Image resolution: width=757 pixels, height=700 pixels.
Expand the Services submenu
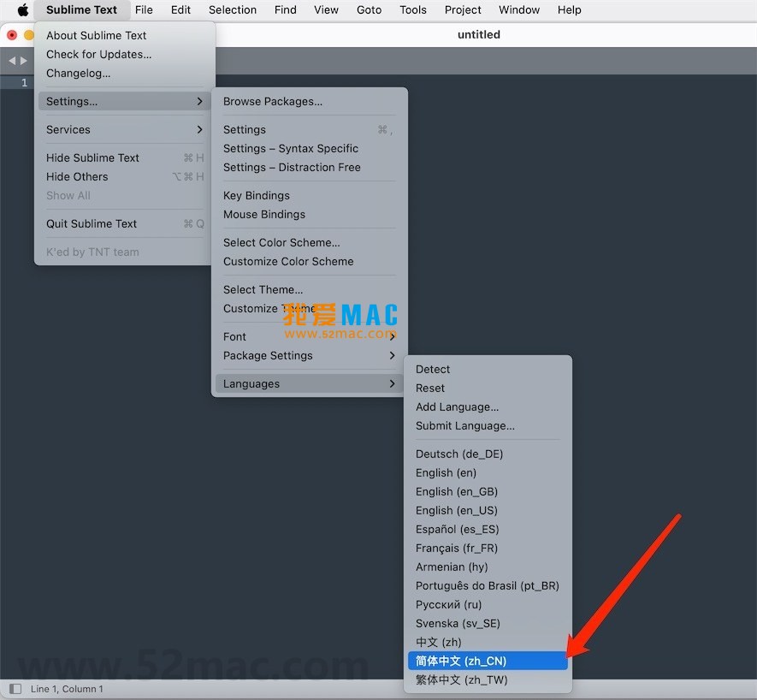(125, 129)
